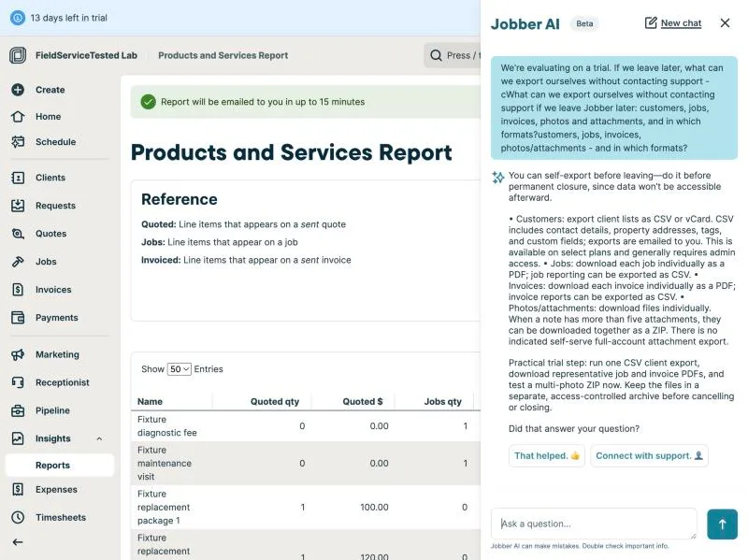
Task: Open Schedule calendar icon
Action: pos(18,142)
